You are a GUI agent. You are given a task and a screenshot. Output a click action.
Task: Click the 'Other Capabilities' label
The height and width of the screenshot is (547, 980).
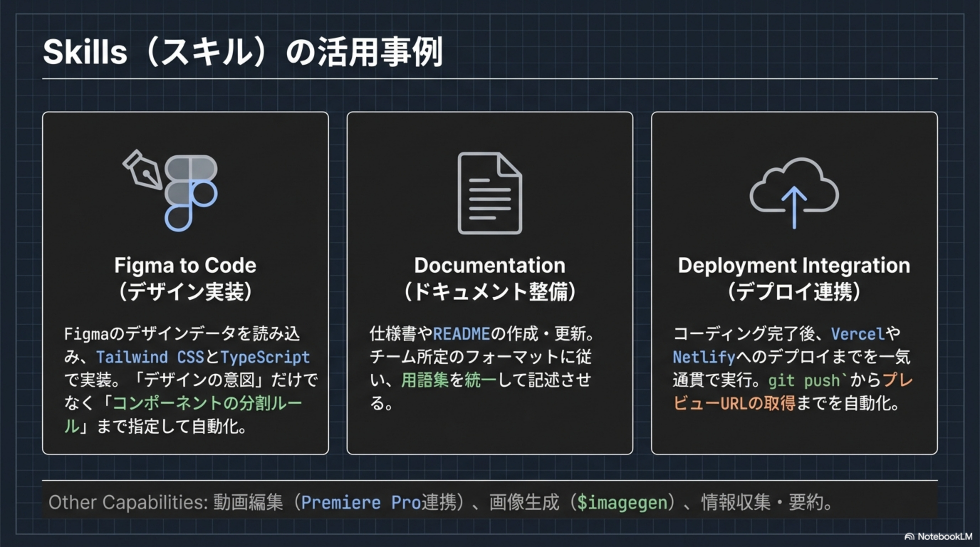128,502
